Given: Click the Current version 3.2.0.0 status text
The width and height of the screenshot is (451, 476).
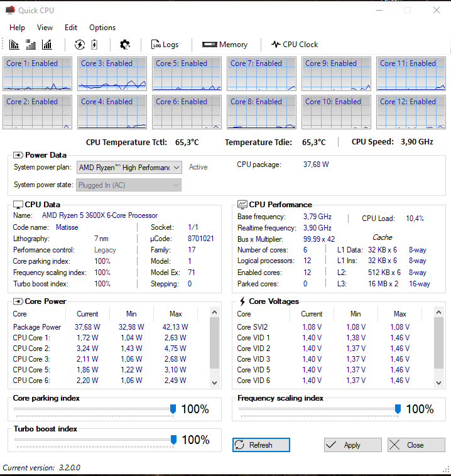Looking at the screenshot, I should (x=41, y=467).
